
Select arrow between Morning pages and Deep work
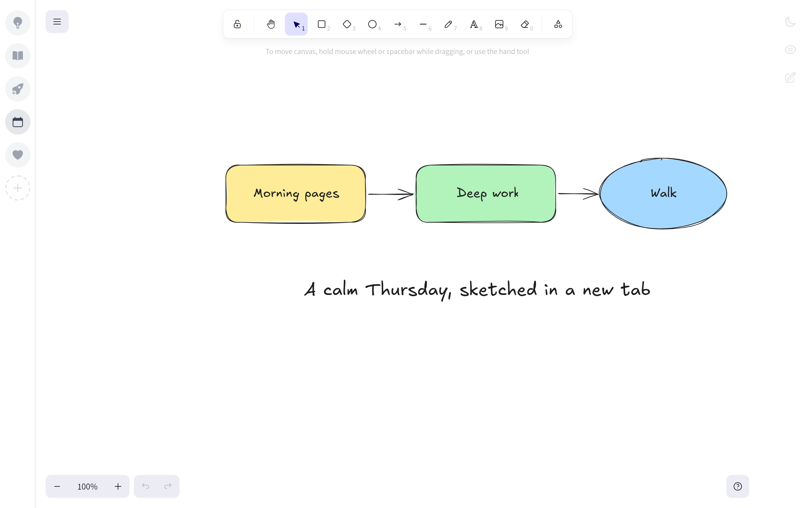[390, 194]
